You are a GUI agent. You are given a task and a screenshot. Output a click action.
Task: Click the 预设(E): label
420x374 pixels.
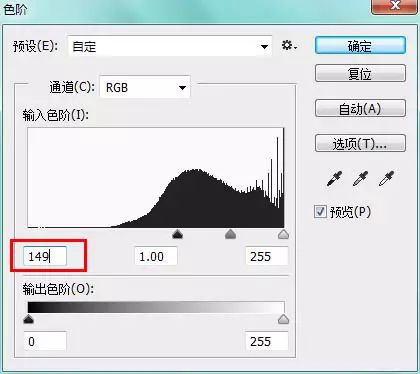pyautogui.click(x=36, y=46)
